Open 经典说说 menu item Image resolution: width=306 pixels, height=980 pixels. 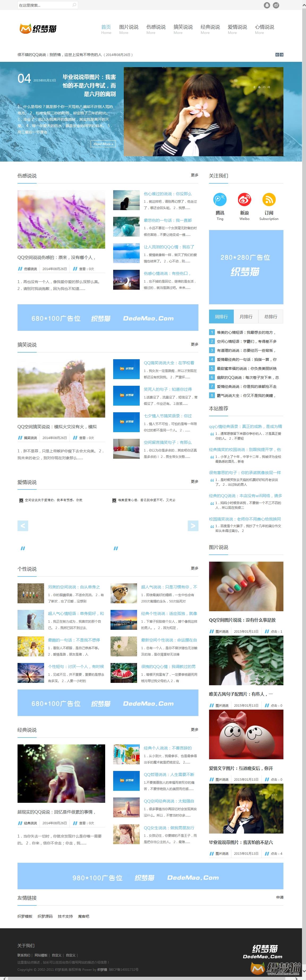210,29
